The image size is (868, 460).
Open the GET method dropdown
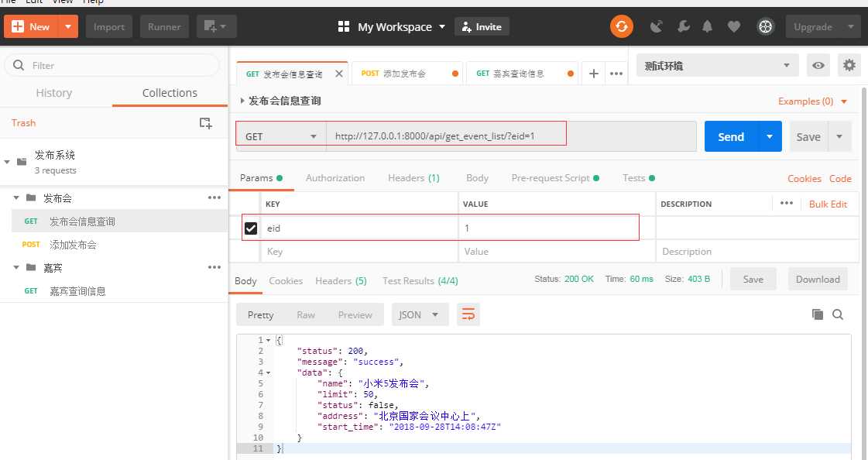point(281,136)
